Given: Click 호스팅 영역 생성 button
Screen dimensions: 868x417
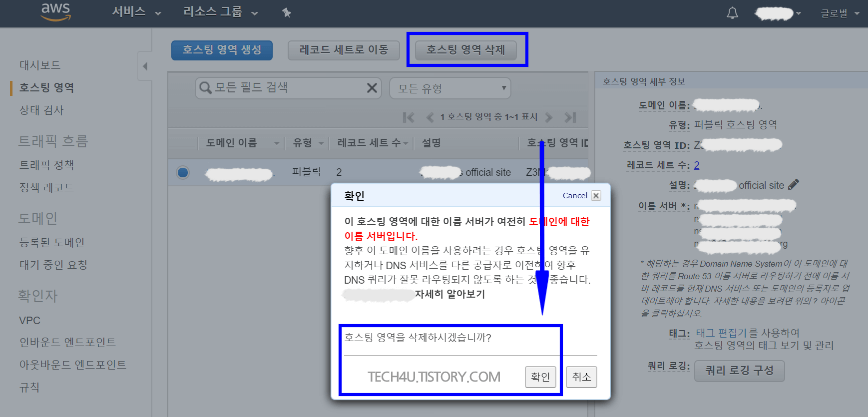Looking at the screenshot, I should point(222,50).
